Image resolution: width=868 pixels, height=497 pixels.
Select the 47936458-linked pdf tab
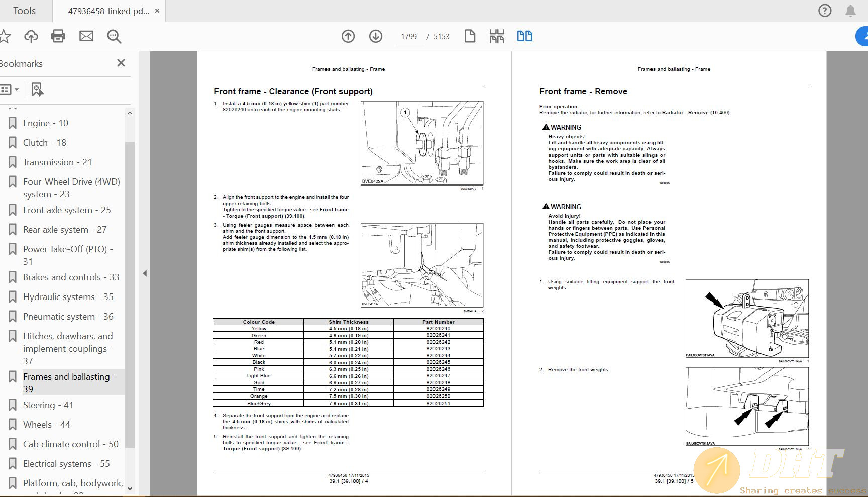click(108, 11)
